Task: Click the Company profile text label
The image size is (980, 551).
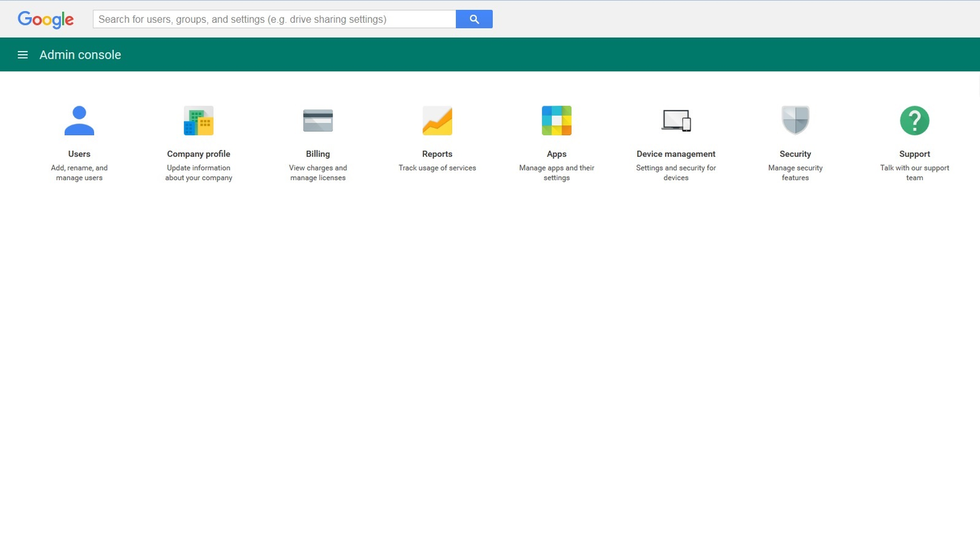Action: click(x=199, y=154)
